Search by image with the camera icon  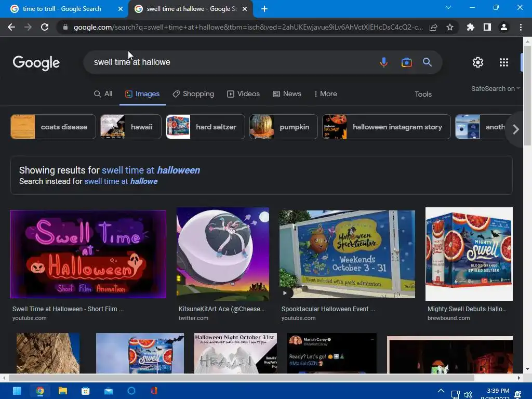406,62
